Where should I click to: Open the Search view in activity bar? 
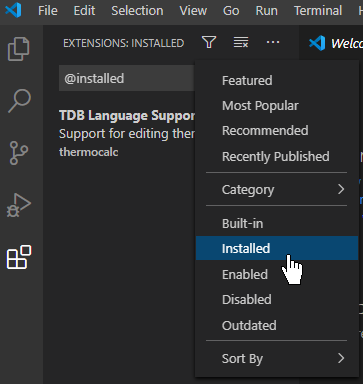tap(19, 101)
